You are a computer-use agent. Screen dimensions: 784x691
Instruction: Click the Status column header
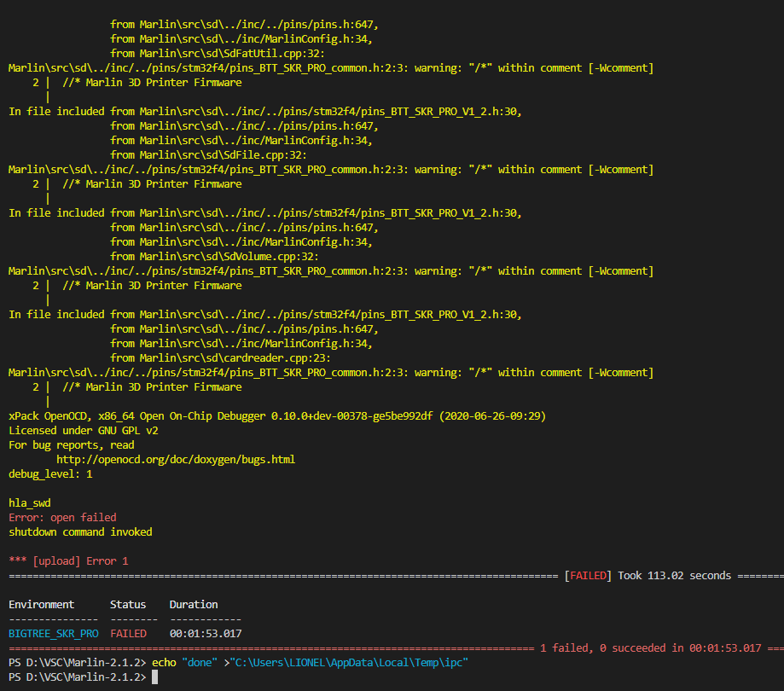(128, 605)
